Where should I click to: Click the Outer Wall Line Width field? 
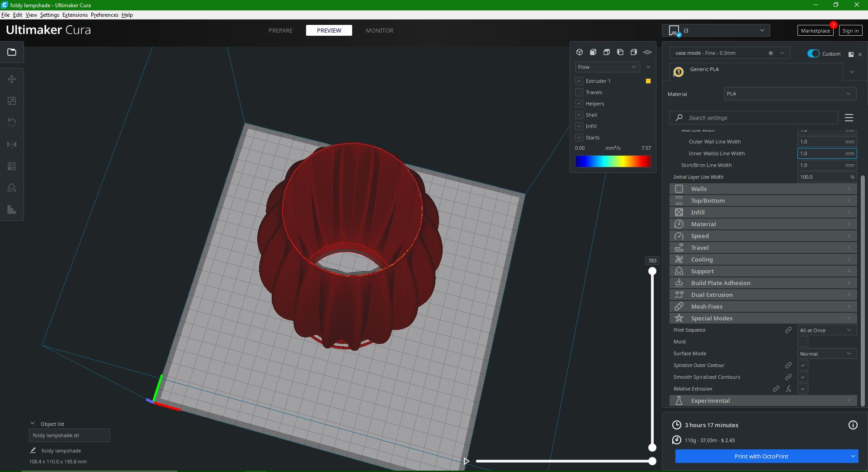[x=827, y=142]
